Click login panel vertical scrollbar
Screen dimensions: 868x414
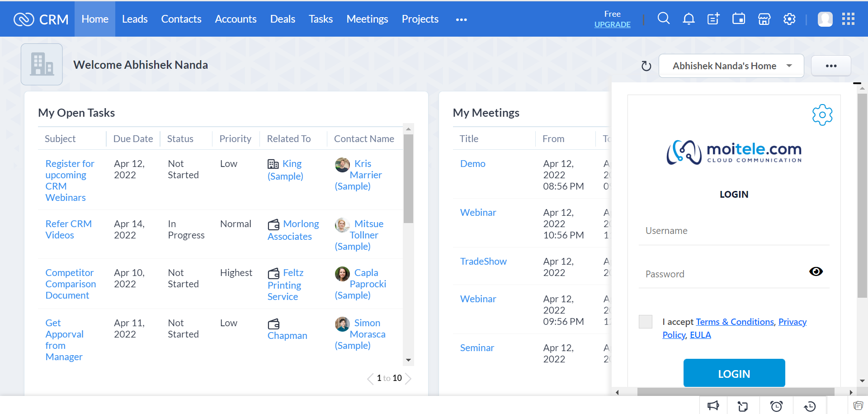pos(862,195)
